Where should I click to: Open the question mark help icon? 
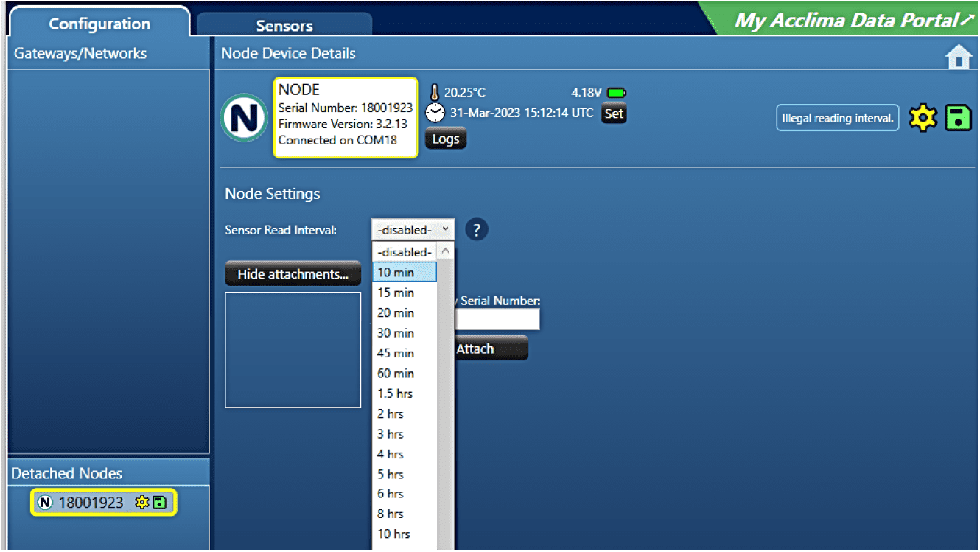click(x=476, y=229)
